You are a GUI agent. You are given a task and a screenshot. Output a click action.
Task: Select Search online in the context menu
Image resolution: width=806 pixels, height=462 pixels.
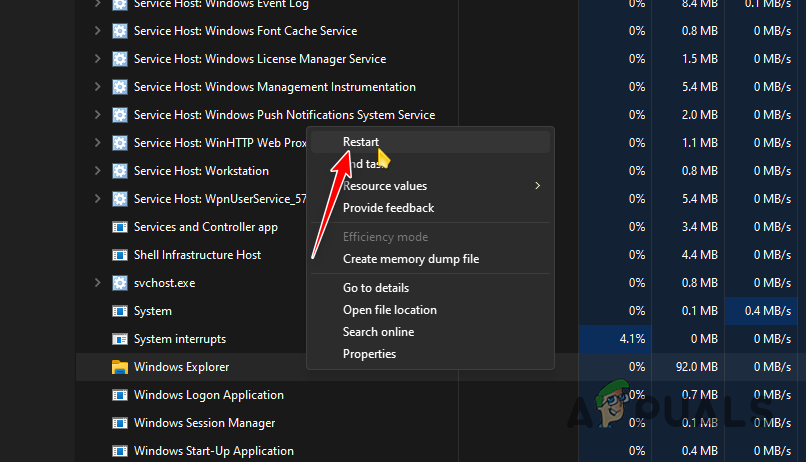430,332
